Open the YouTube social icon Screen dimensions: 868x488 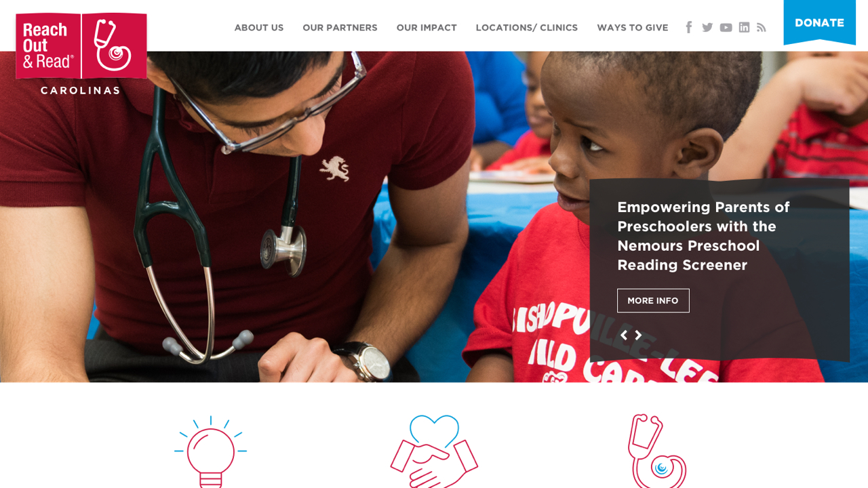coord(726,27)
